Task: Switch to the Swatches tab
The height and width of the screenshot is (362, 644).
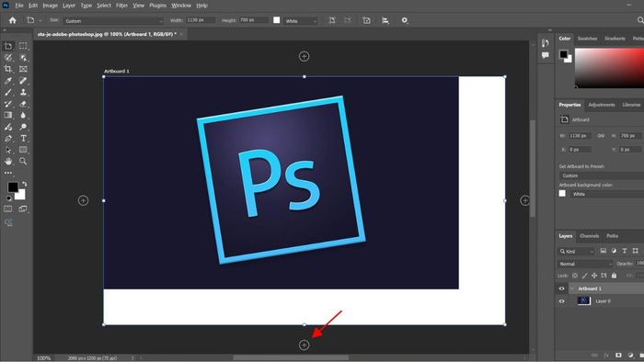Action: 587,39
